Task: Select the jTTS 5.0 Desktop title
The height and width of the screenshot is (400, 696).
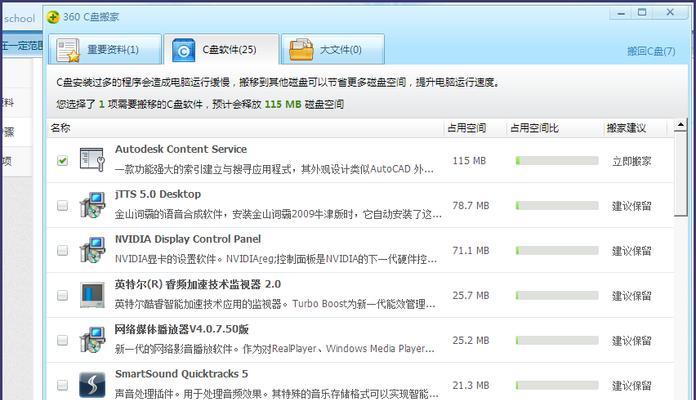Action: pos(158,194)
